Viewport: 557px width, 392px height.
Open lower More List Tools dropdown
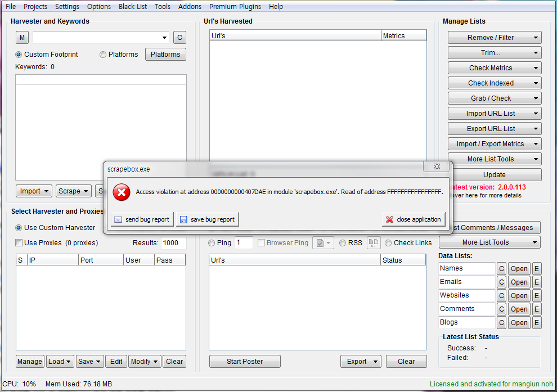coord(489,242)
